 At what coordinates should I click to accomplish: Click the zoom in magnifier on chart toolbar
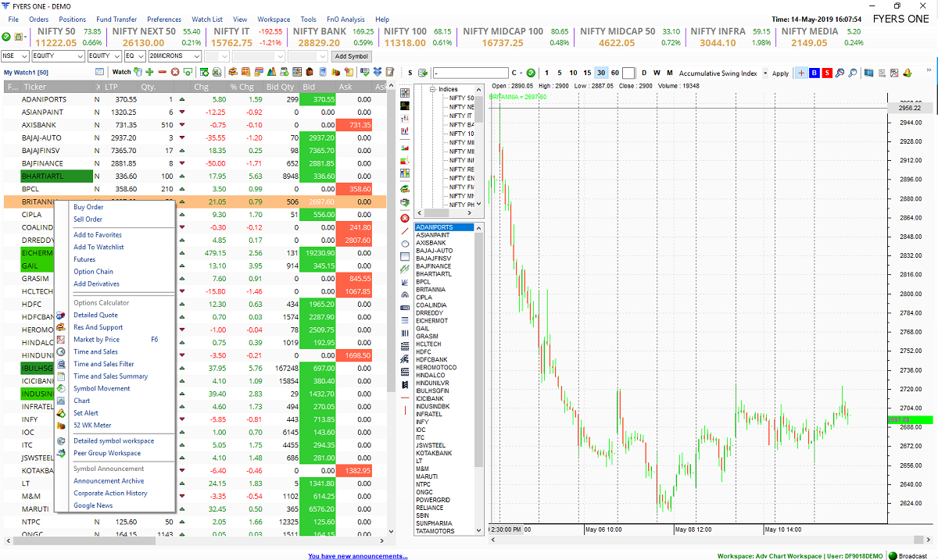pyautogui.click(x=840, y=73)
